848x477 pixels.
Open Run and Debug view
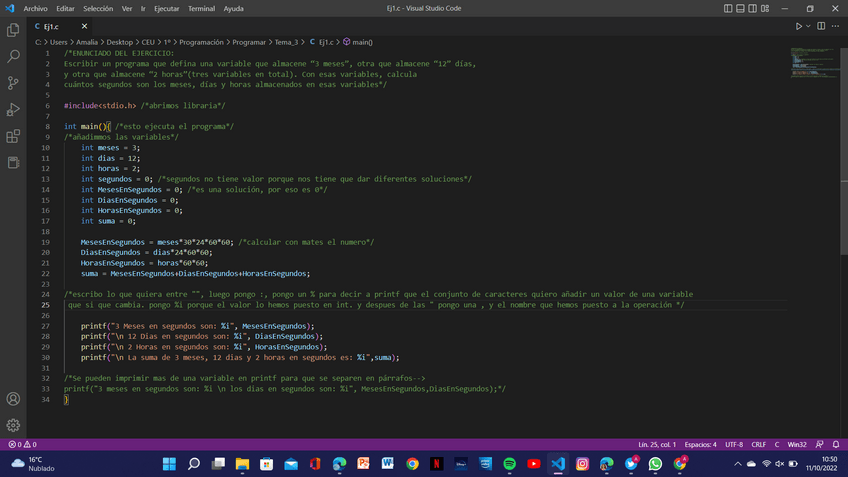coord(13,110)
